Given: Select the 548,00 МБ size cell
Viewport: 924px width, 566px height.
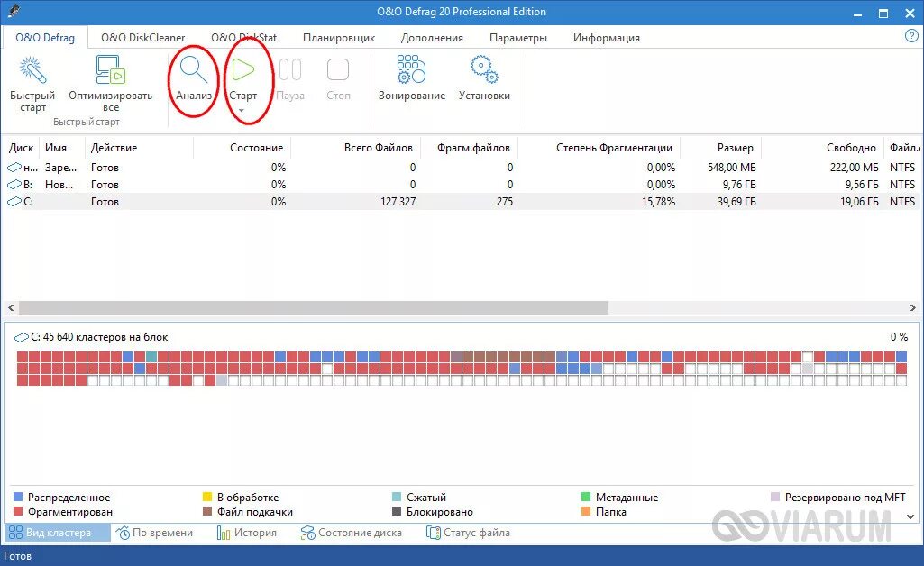Looking at the screenshot, I should pyautogui.click(x=732, y=168).
